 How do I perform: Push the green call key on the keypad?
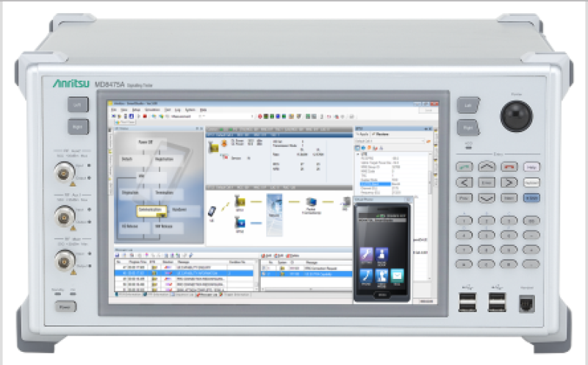pos(464,167)
